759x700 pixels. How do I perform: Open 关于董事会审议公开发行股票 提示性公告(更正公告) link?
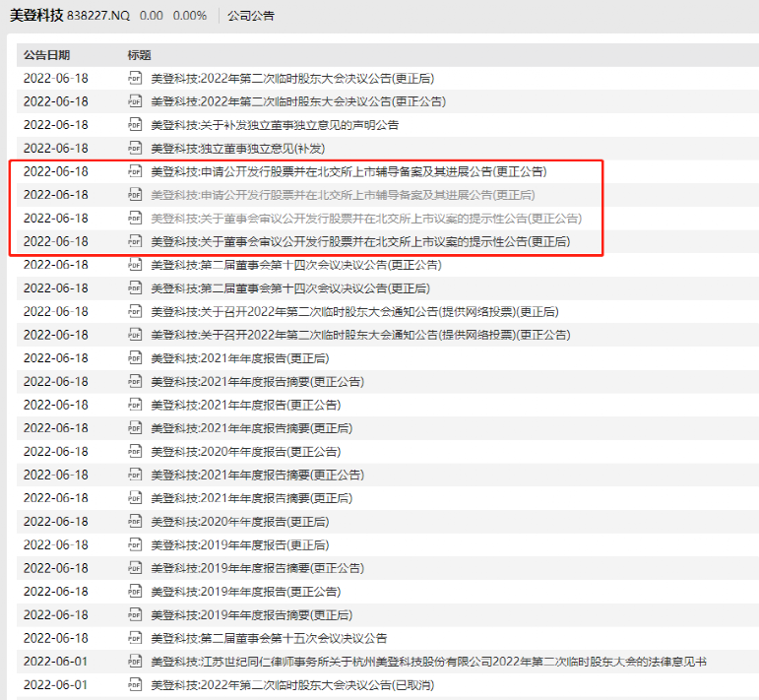coord(365,218)
